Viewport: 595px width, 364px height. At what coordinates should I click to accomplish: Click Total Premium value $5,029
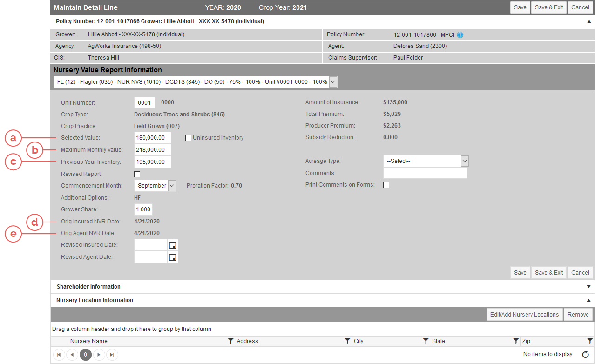[x=392, y=114]
